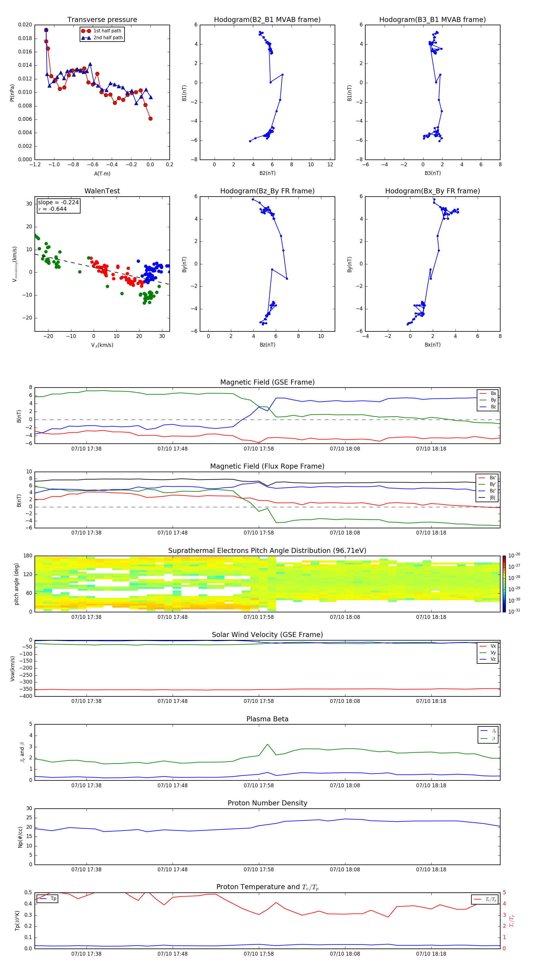Click "Bz'" legend entry in Flux Rope panel
This screenshot has height=980, width=535.
[x=487, y=491]
